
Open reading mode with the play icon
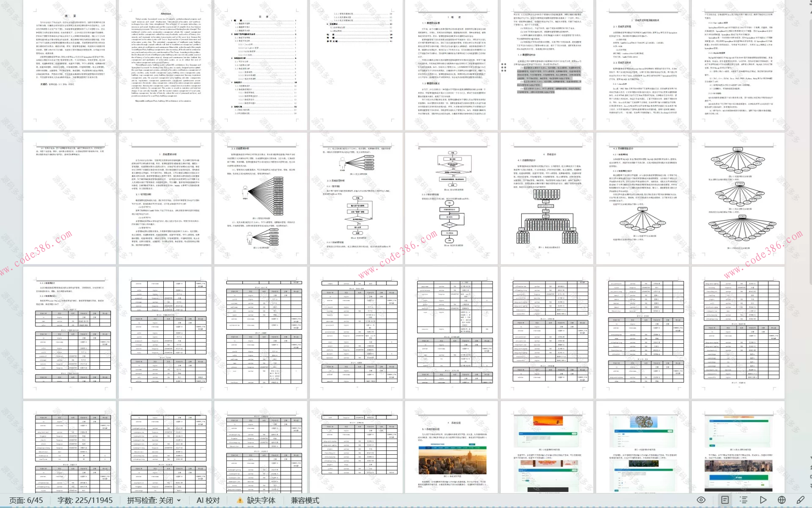click(x=763, y=500)
